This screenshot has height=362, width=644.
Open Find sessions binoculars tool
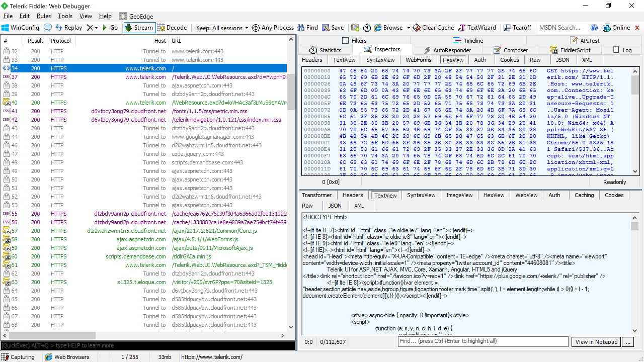point(307,28)
